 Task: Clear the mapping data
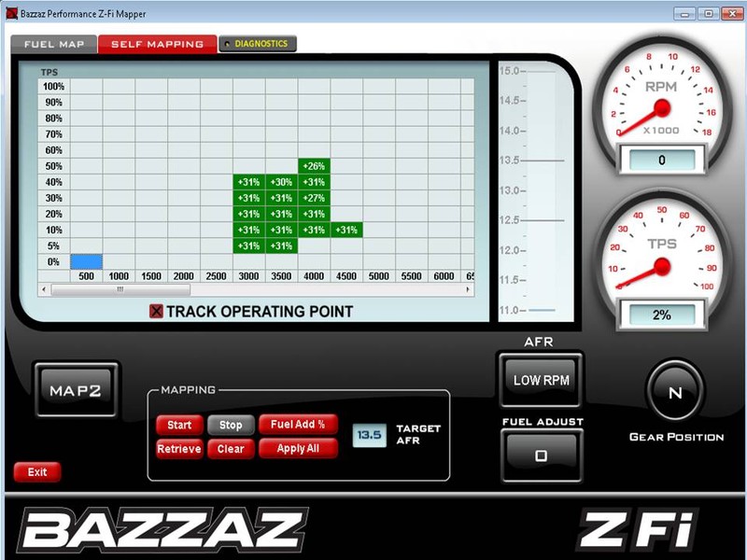coord(231,449)
